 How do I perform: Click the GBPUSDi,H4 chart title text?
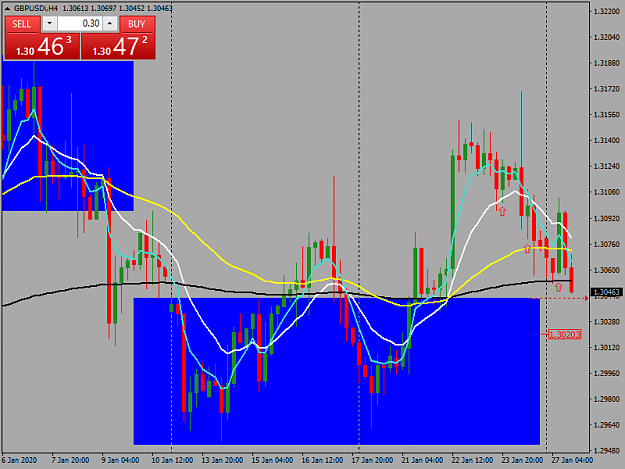[x=36, y=8]
